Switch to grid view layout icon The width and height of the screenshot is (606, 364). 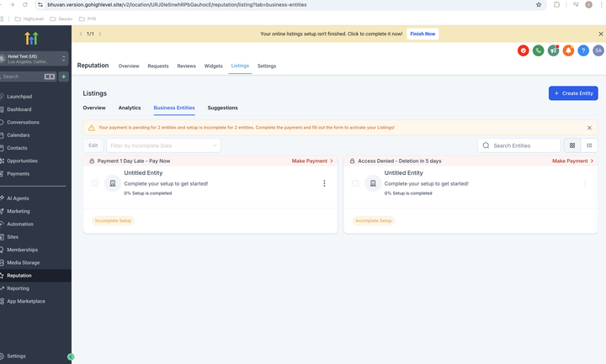click(x=572, y=145)
